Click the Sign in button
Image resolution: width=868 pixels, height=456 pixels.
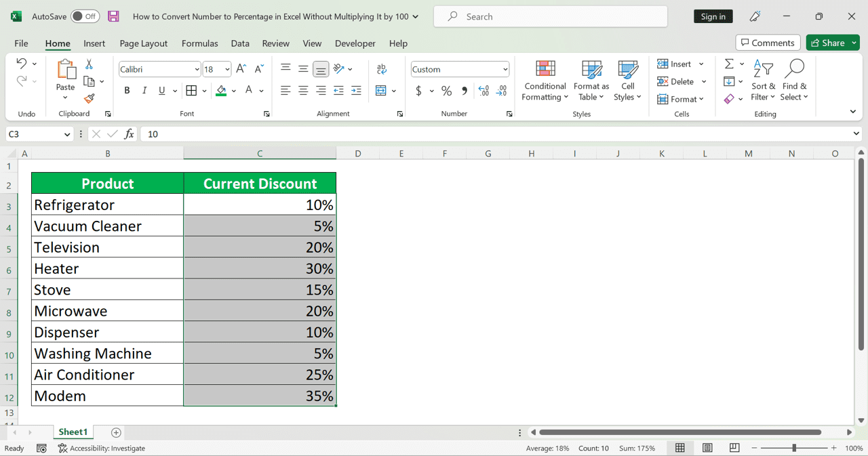713,16
